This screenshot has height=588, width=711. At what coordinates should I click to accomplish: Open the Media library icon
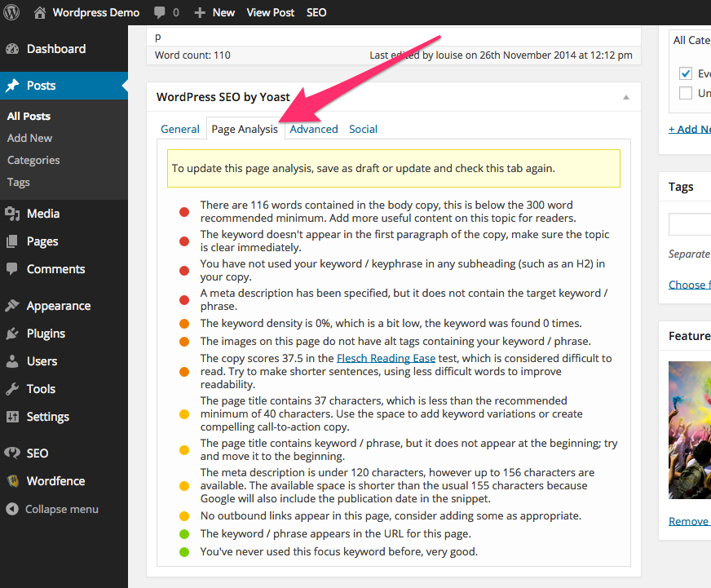[x=12, y=214]
